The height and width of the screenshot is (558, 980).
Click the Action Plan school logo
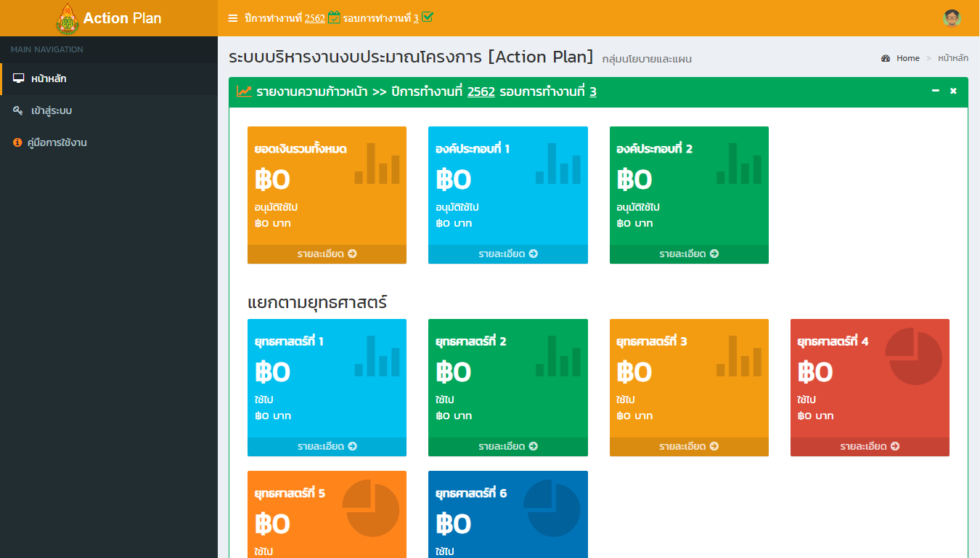68,18
